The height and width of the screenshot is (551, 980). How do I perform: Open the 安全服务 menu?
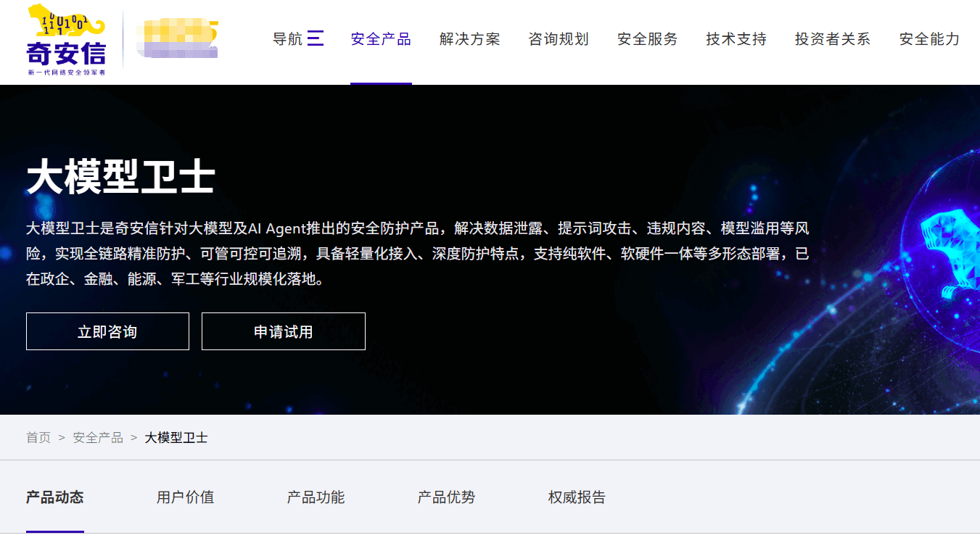648,39
